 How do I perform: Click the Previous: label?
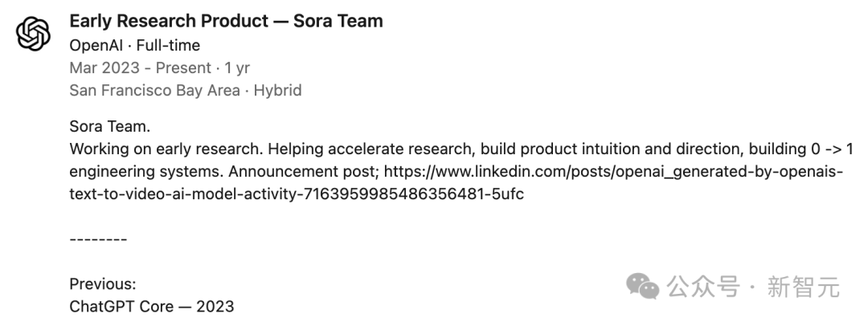(x=103, y=283)
